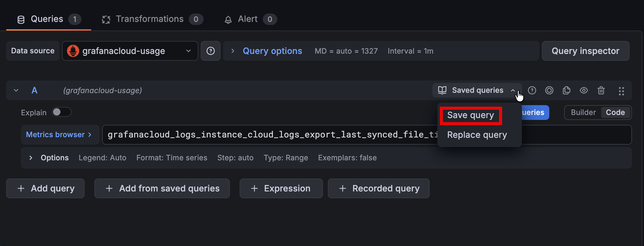Viewport: 644px width, 246px height.
Task: Choose Save query from the dropdown menu
Action: [x=471, y=115]
